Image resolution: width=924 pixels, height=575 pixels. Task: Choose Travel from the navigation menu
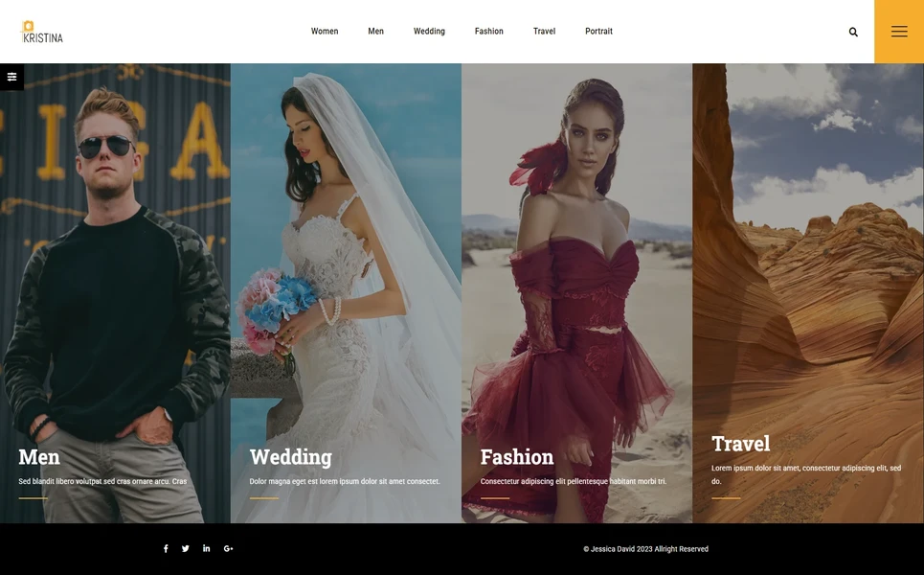pos(544,30)
